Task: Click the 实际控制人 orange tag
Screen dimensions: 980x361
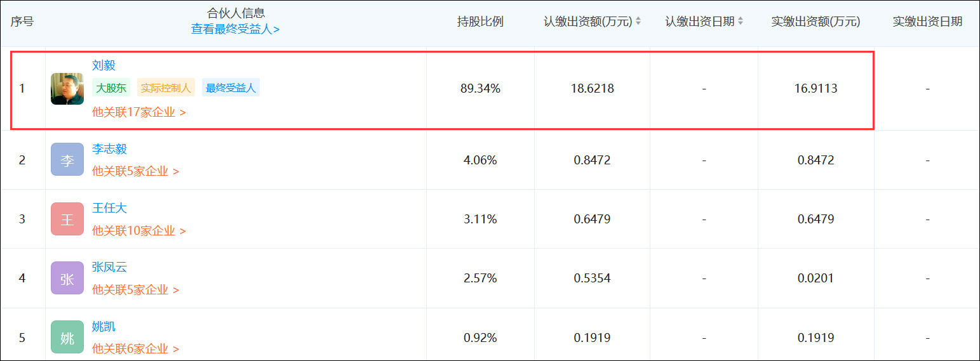Action: tap(166, 88)
